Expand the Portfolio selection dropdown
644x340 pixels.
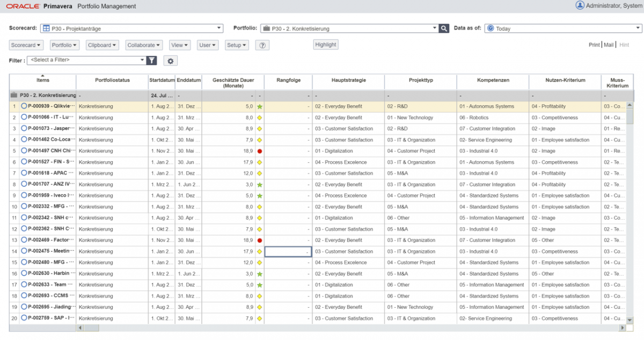pyautogui.click(x=434, y=28)
